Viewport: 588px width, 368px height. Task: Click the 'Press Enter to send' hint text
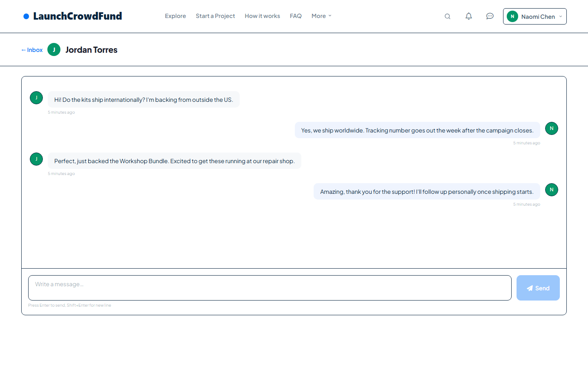coord(69,305)
